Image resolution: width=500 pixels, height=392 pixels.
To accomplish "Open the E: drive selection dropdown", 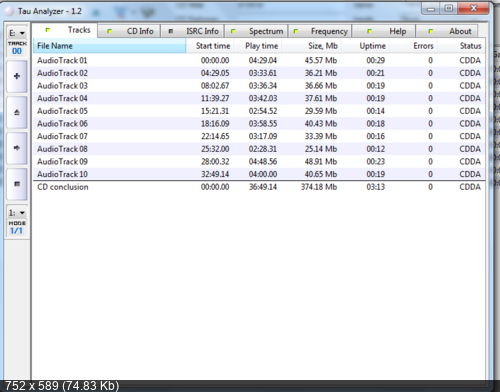I will (x=17, y=33).
